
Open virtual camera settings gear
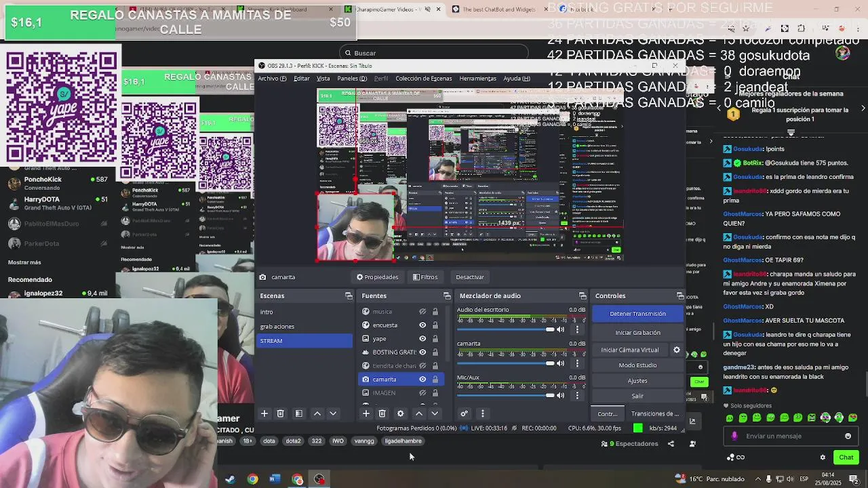click(676, 350)
